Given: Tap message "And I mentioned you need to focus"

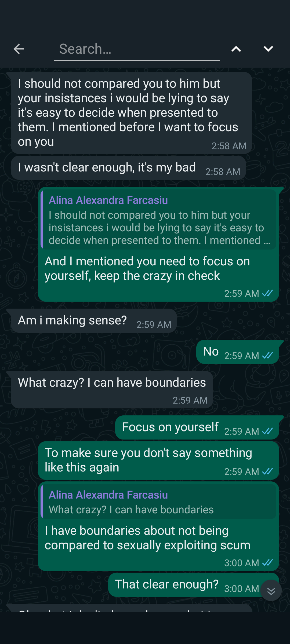Looking at the screenshot, I should click(147, 269).
